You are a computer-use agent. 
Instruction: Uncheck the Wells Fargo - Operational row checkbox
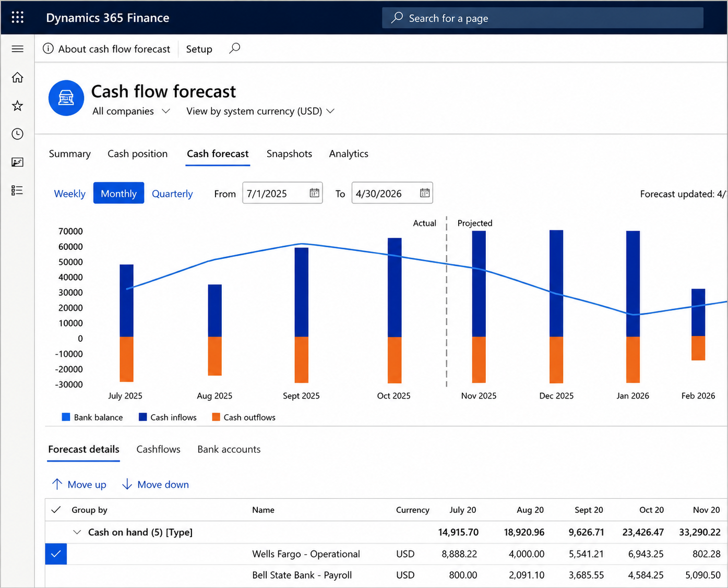[56, 554]
